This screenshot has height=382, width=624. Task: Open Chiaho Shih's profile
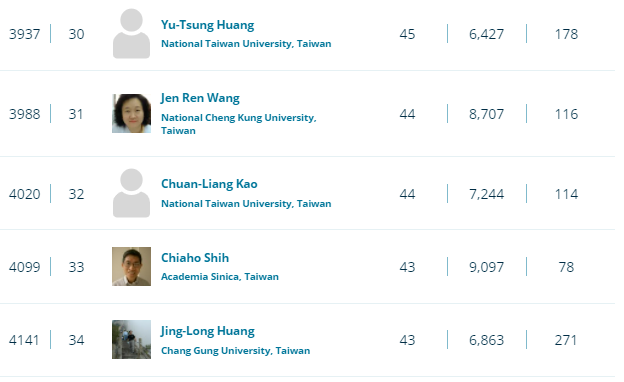pyautogui.click(x=195, y=258)
